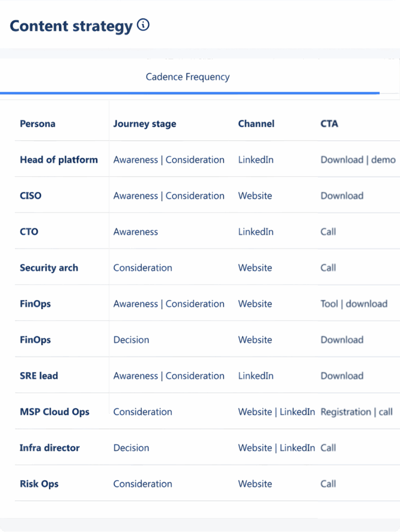Select the Head of platform row

[x=59, y=159]
